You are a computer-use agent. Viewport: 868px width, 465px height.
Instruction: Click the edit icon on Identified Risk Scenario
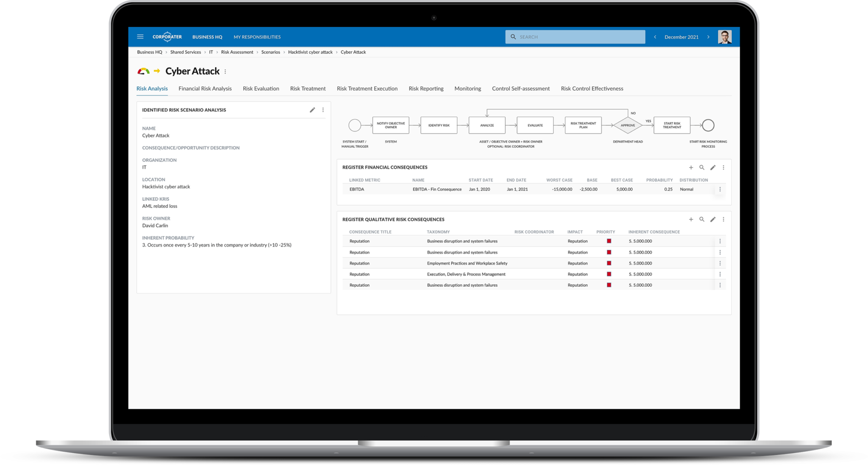(312, 110)
